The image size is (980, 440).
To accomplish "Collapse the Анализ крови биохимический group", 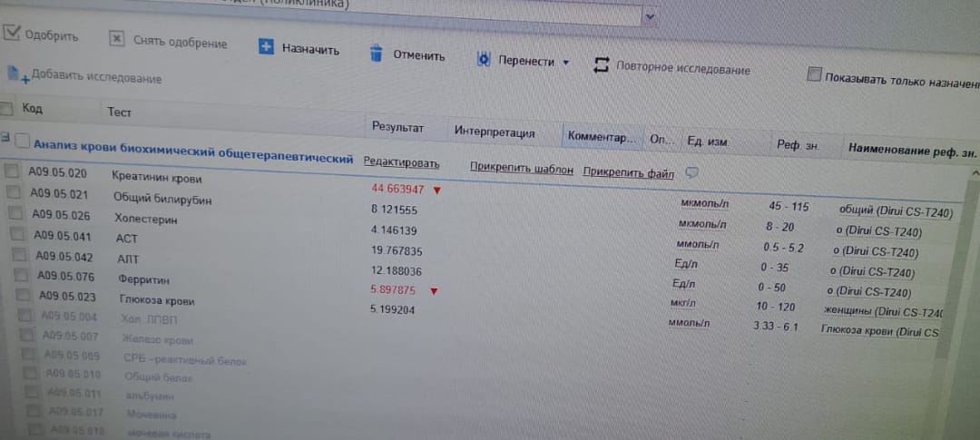I will (5, 139).
